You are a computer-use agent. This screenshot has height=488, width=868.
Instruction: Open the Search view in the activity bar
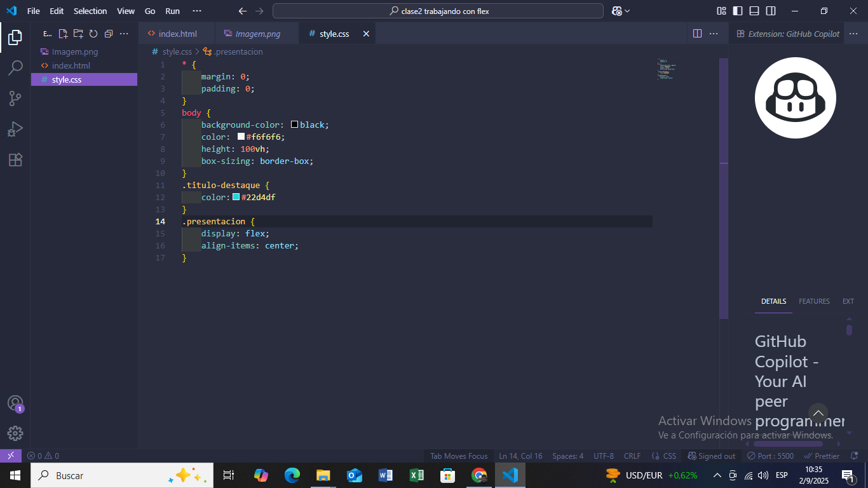[15, 68]
